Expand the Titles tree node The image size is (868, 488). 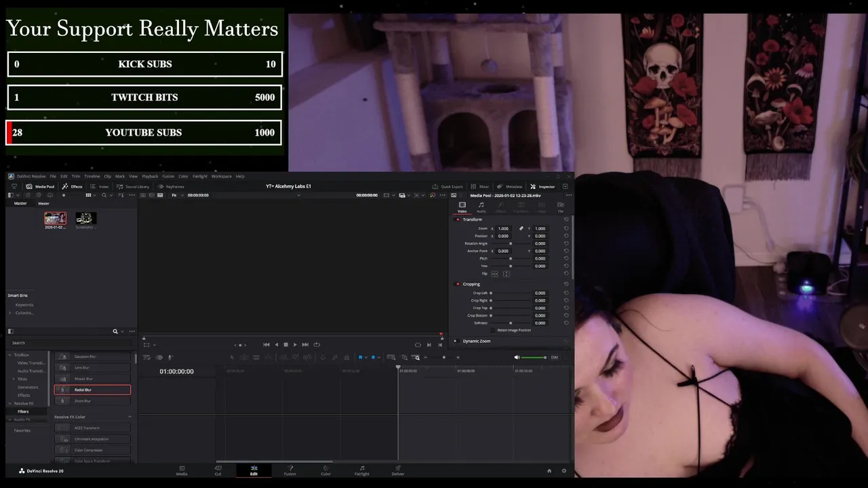(x=15, y=379)
